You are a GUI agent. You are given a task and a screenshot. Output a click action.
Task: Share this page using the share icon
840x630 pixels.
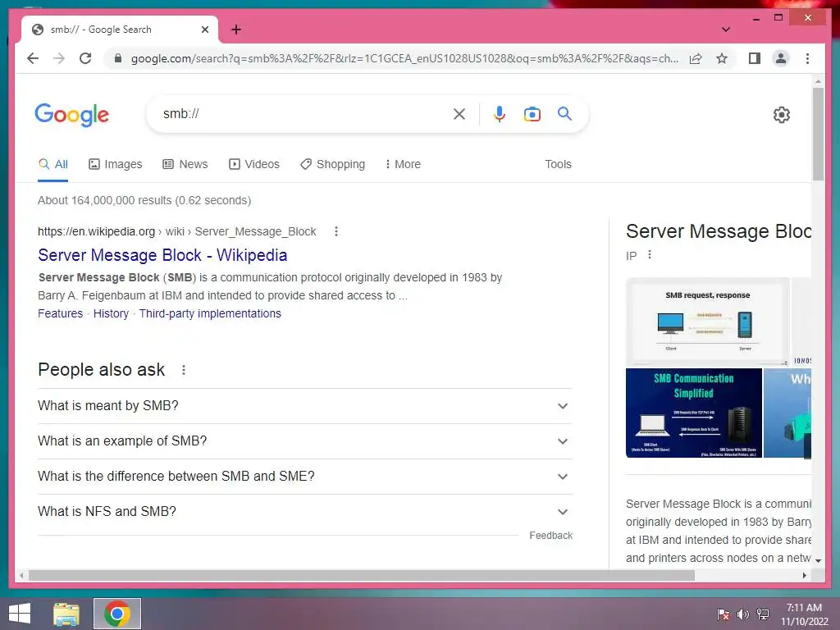tap(696, 58)
